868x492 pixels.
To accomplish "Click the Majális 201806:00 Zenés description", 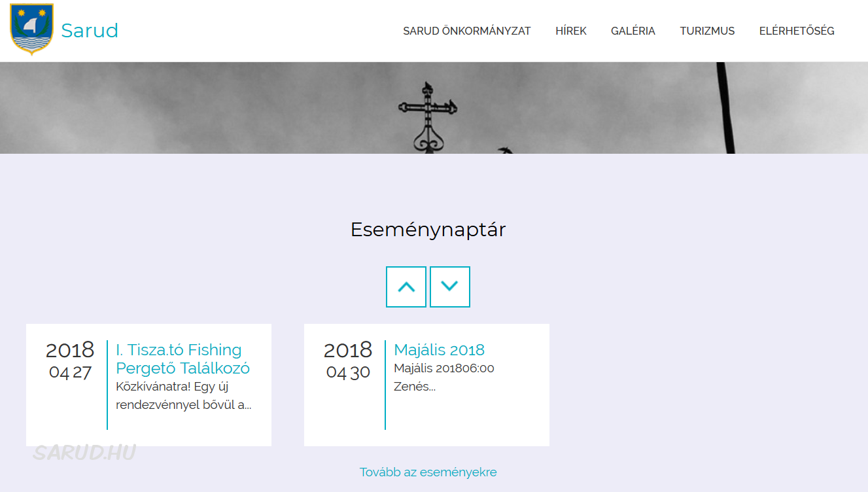I will (x=444, y=378).
